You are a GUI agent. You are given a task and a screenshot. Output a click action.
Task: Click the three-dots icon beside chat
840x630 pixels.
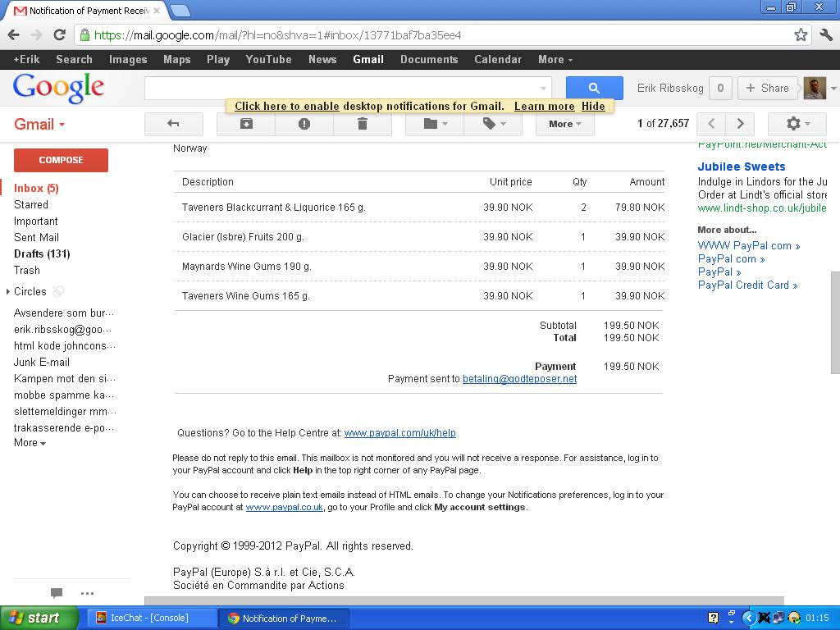pyautogui.click(x=87, y=593)
